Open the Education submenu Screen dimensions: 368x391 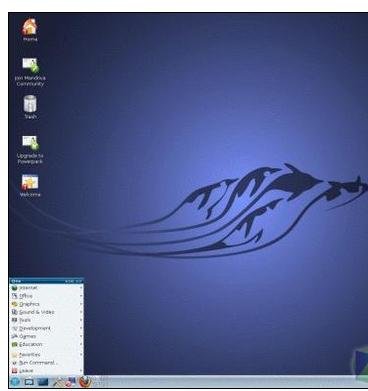click(x=46, y=344)
